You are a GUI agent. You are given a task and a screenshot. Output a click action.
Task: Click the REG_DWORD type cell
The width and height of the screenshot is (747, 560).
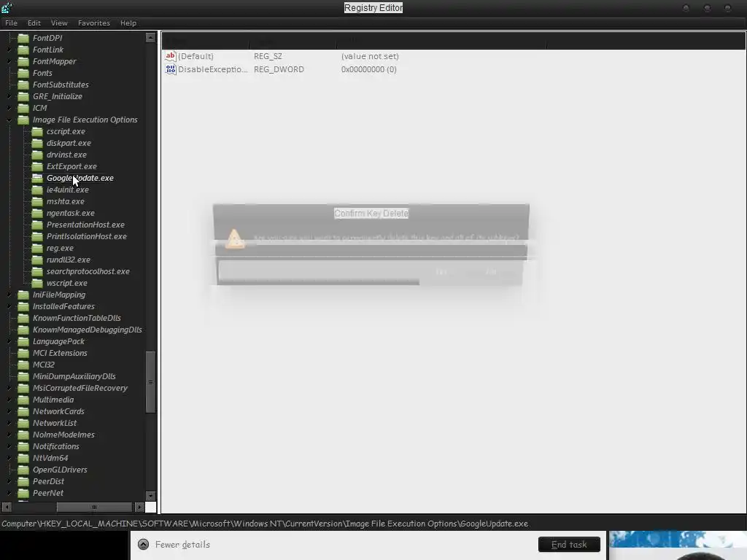tap(279, 69)
